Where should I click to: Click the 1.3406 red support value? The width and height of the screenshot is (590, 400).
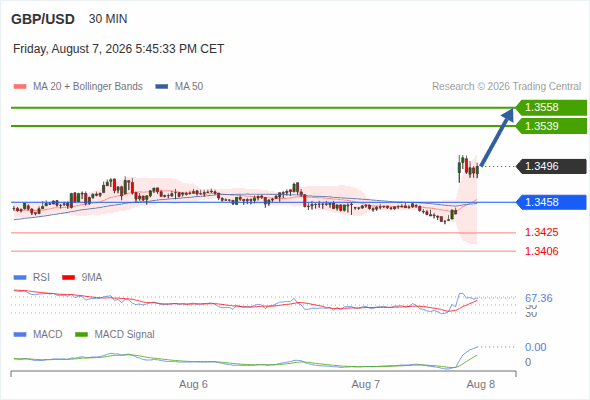(541, 251)
